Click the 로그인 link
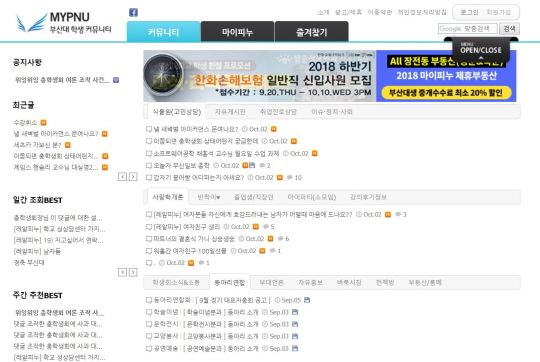Screen dimensions: 540x362 [x=469, y=12]
